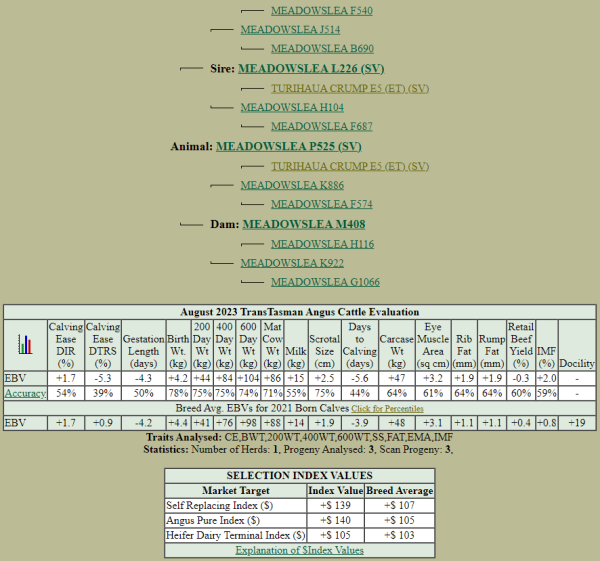Open MEADOWSLEA B690 pedigree link
600x561 pixels.
tap(323, 49)
